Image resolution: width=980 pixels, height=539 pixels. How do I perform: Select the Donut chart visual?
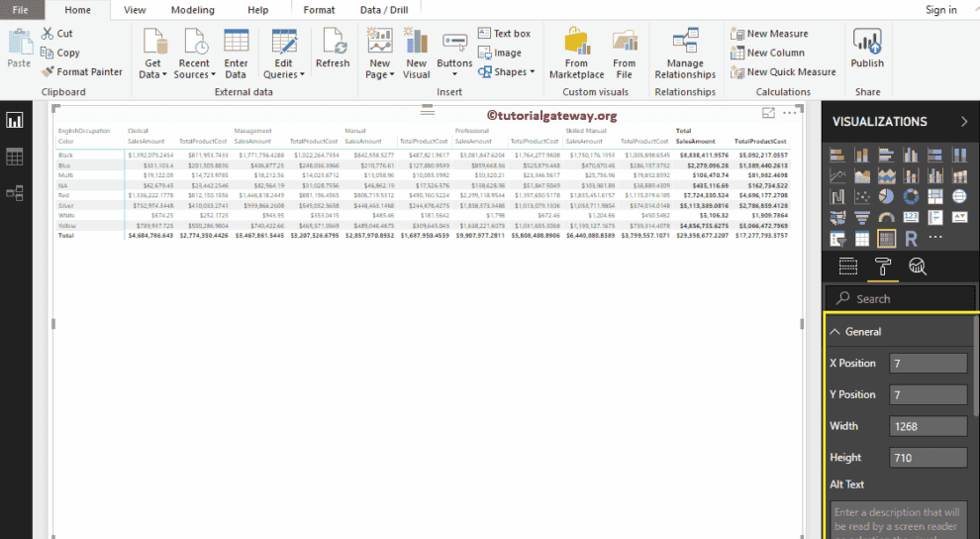(911, 197)
